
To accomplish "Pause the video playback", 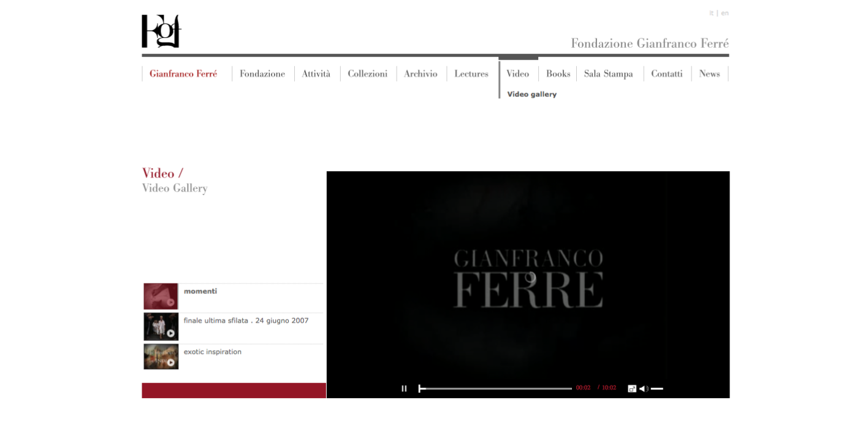I will (x=404, y=388).
